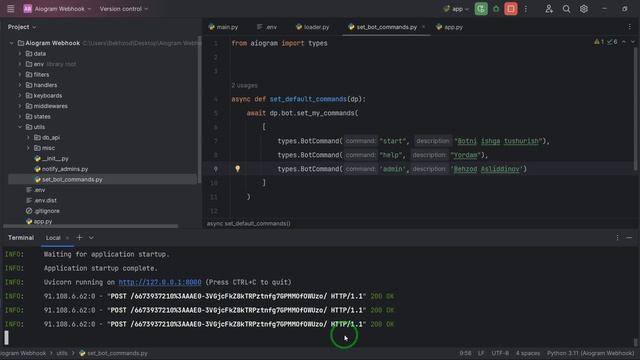The height and width of the screenshot is (360, 640).
Task: Close the set_bot_commands.py editor tab
Action: click(x=423, y=27)
